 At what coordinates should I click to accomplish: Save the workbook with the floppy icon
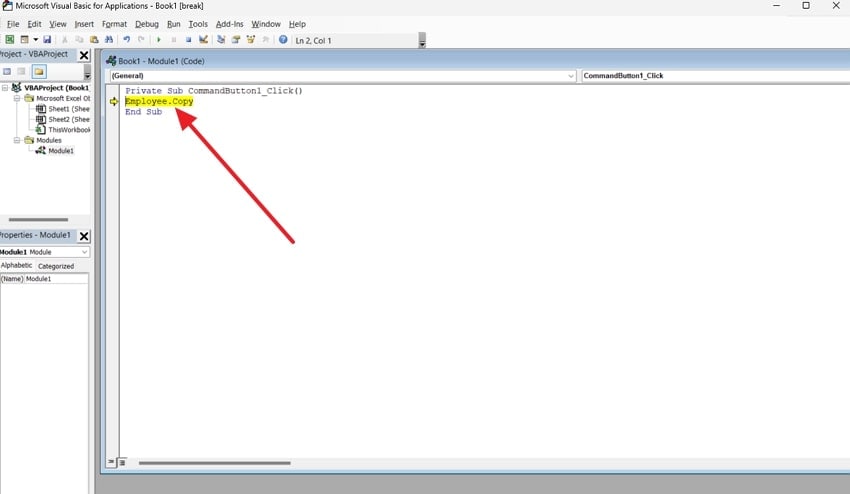47,40
